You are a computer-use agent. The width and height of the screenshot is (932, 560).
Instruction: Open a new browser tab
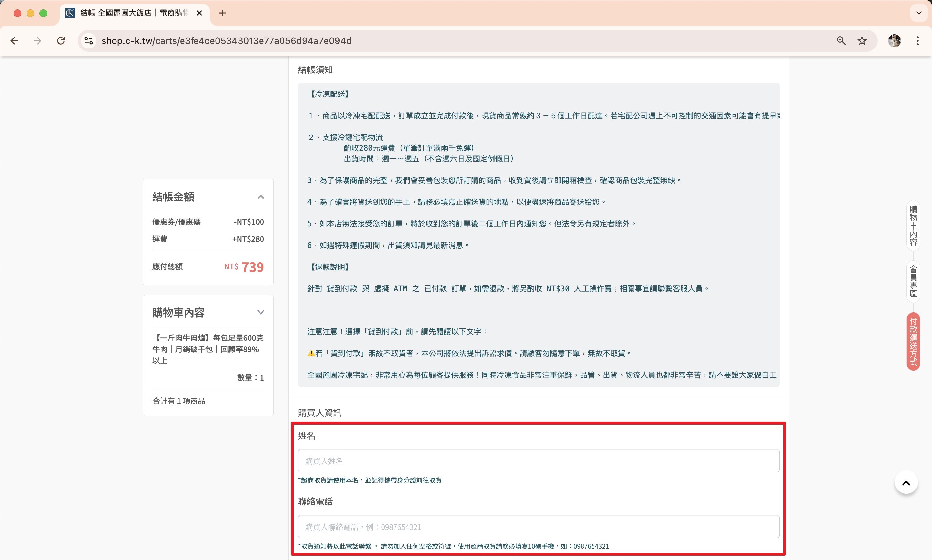point(222,13)
